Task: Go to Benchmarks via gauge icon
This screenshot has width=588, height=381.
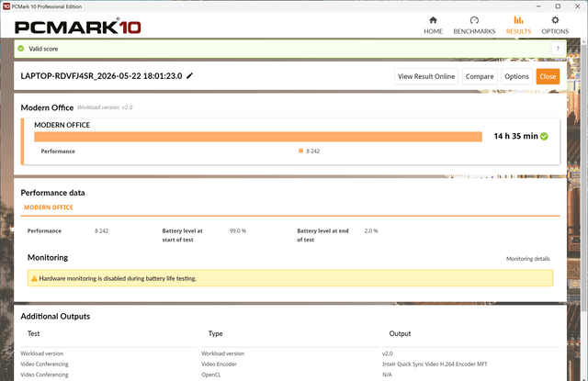Action: coord(474,20)
